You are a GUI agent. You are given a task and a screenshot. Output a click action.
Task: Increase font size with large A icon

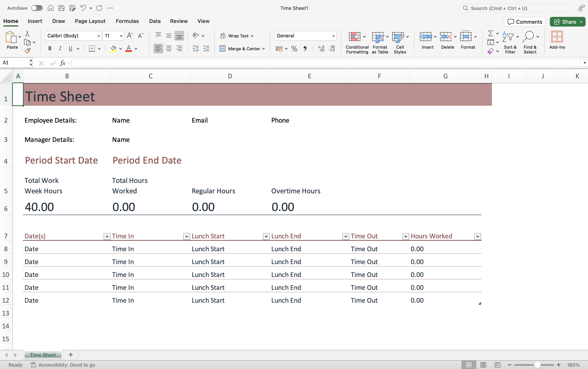pyautogui.click(x=130, y=36)
